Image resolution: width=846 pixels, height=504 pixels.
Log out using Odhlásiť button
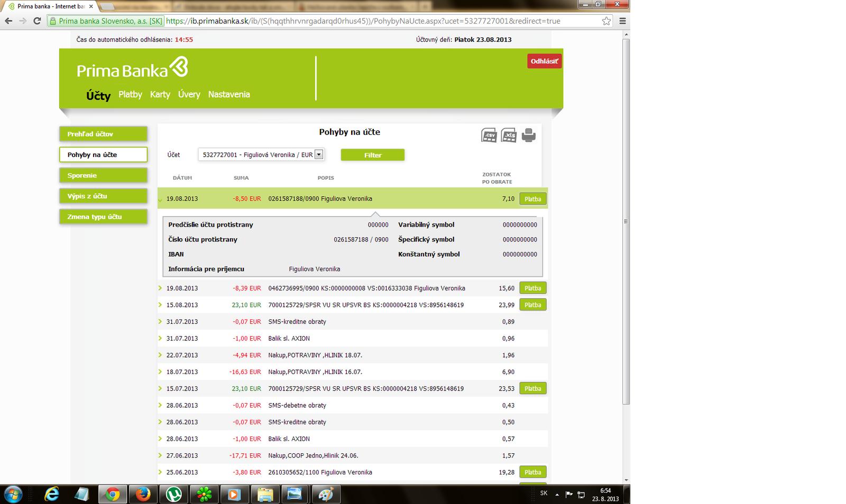click(544, 61)
